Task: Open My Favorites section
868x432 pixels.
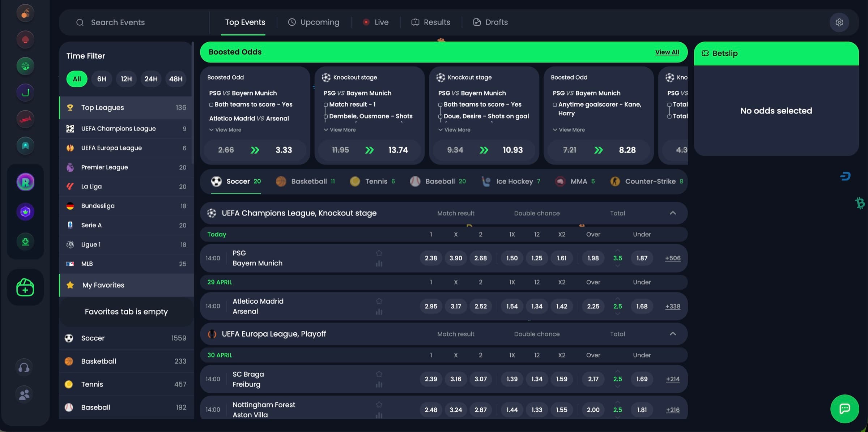Action: pos(126,285)
